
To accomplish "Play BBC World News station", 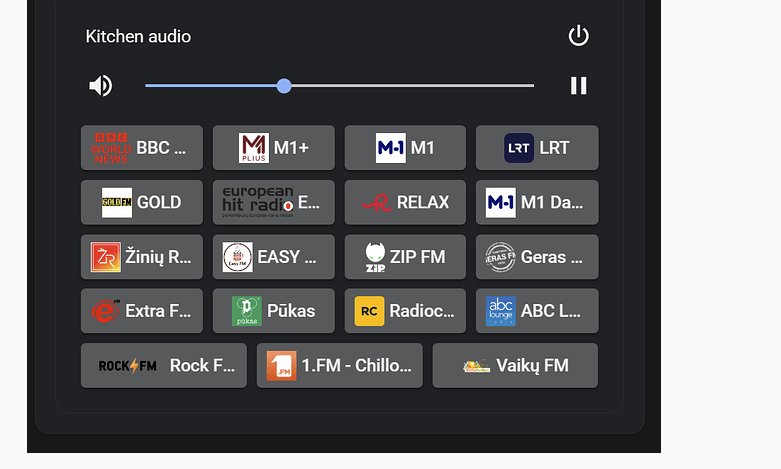I will click(x=142, y=148).
